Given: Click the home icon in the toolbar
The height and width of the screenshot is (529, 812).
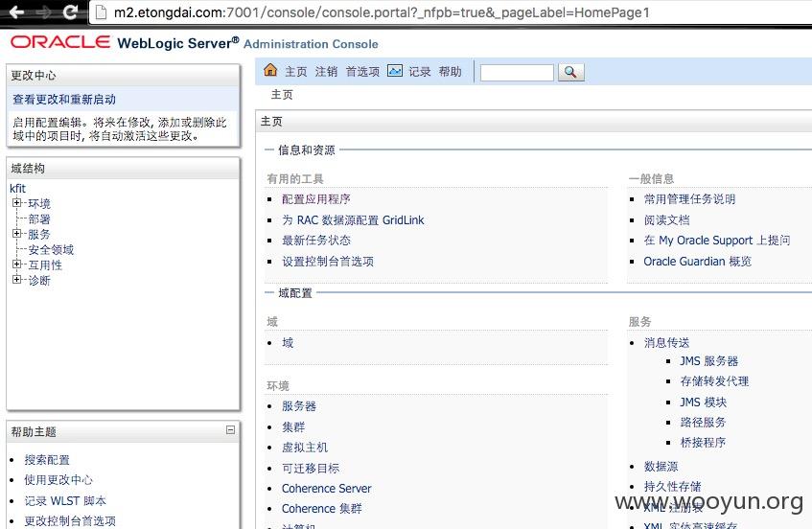Looking at the screenshot, I should coord(270,70).
